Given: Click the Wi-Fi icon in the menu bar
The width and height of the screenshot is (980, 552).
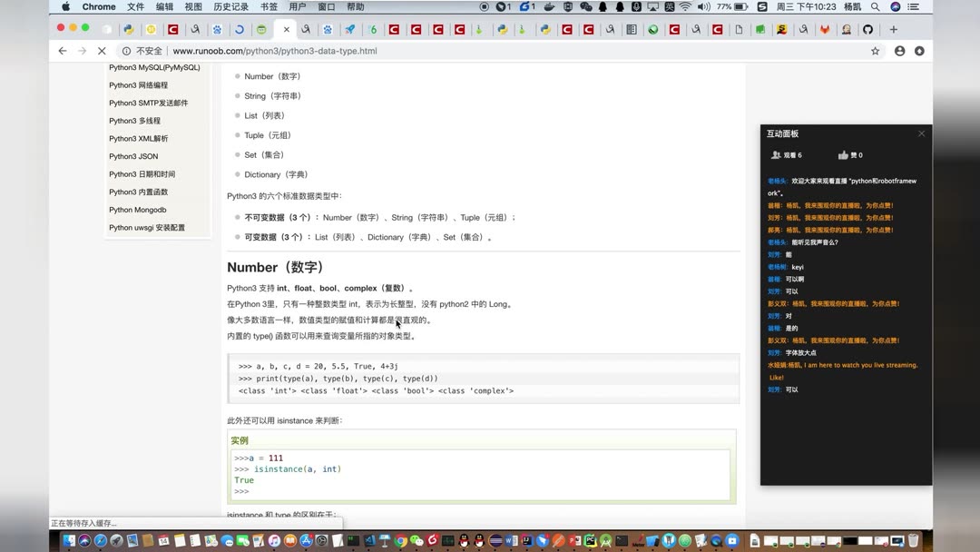Looking at the screenshot, I should pos(687,7).
